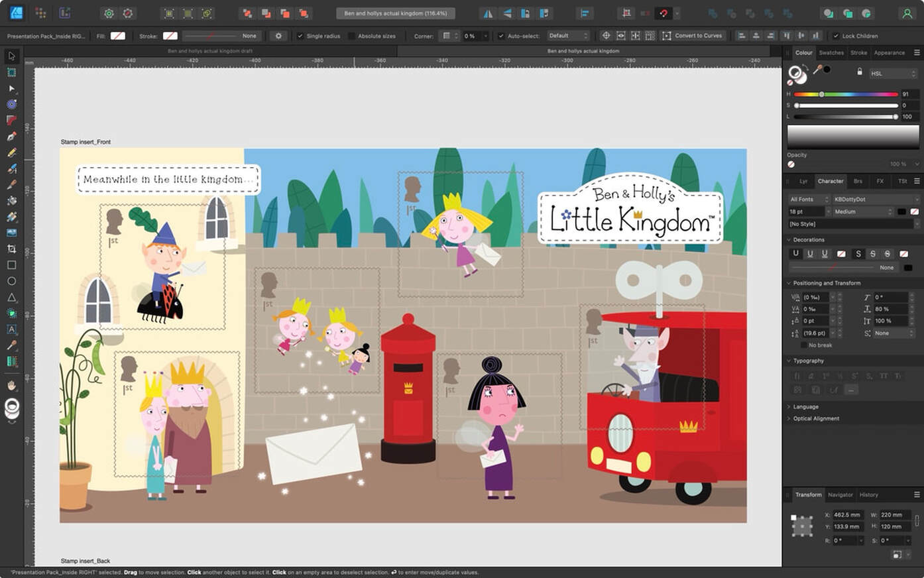Click the Show Rotation Centre crosshair icon

tap(606, 36)
